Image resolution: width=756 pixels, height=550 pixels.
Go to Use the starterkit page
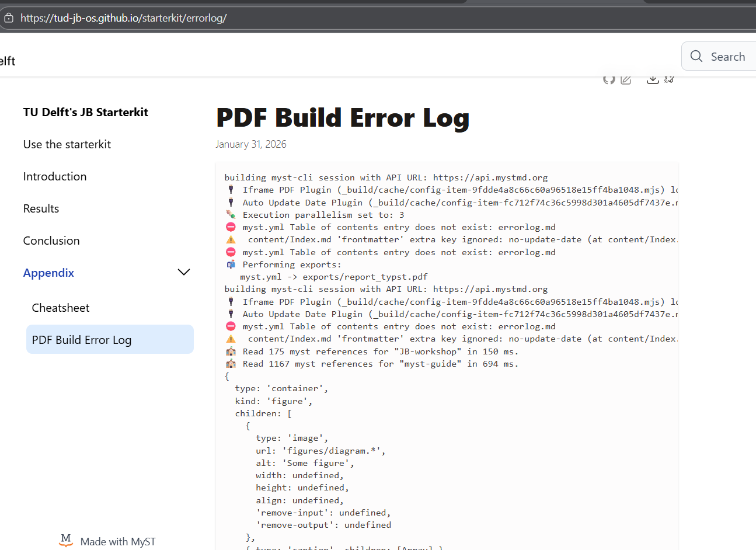[x=67, y=144]
